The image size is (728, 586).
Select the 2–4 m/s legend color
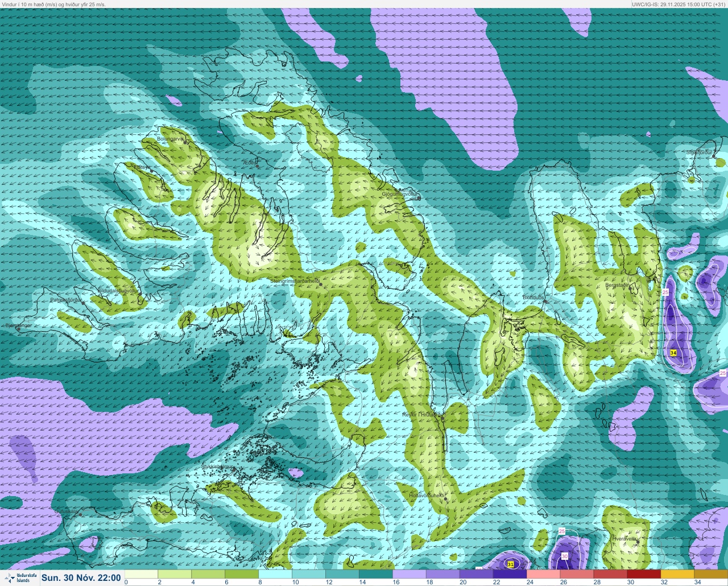point(175,574)
